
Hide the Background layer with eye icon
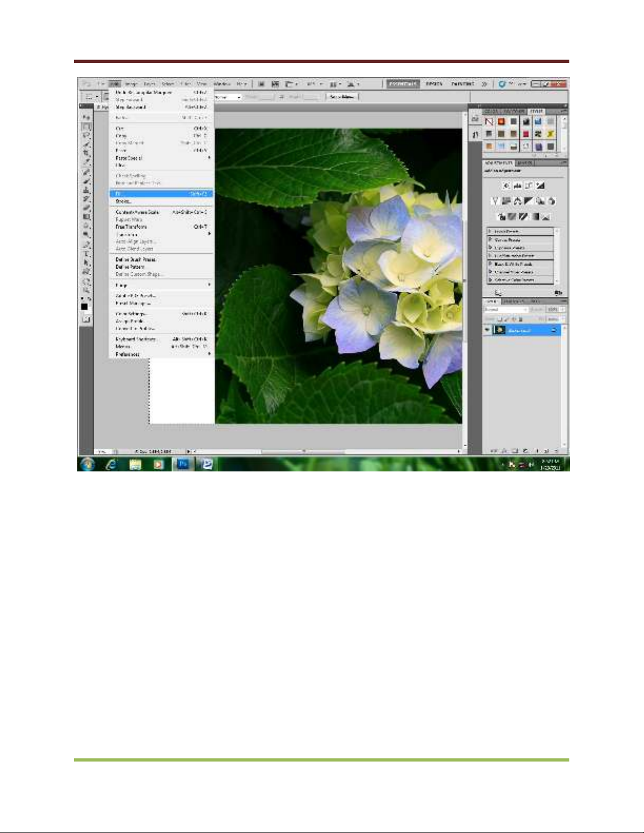click(487, 330)
